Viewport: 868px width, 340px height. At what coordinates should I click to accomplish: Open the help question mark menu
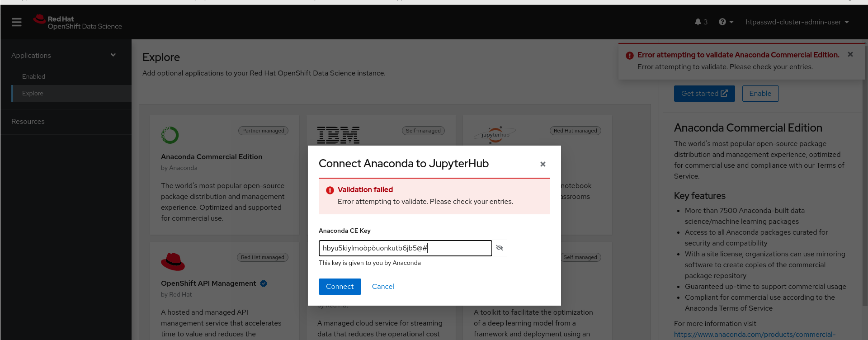coord(726,22)
